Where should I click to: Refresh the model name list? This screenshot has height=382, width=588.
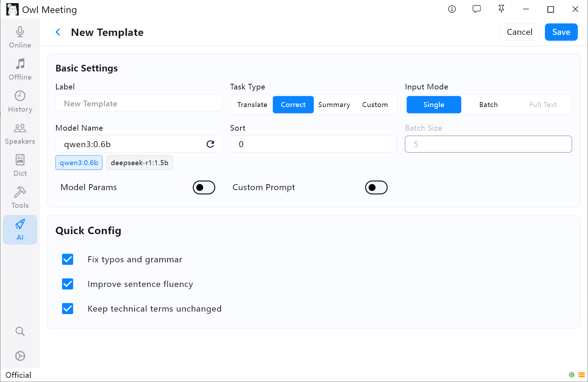click(210, 144)
